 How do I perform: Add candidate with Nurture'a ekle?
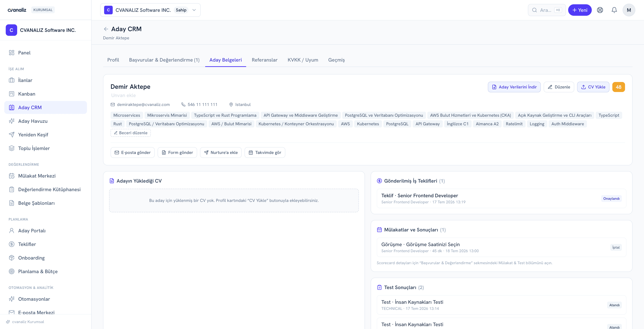pyautogui.click(x=221, y=152)
